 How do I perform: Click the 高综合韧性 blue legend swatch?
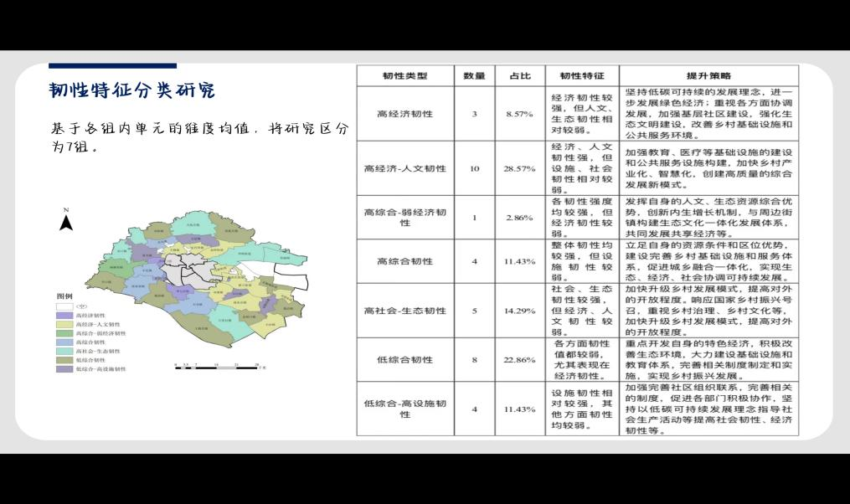[64, 342]
